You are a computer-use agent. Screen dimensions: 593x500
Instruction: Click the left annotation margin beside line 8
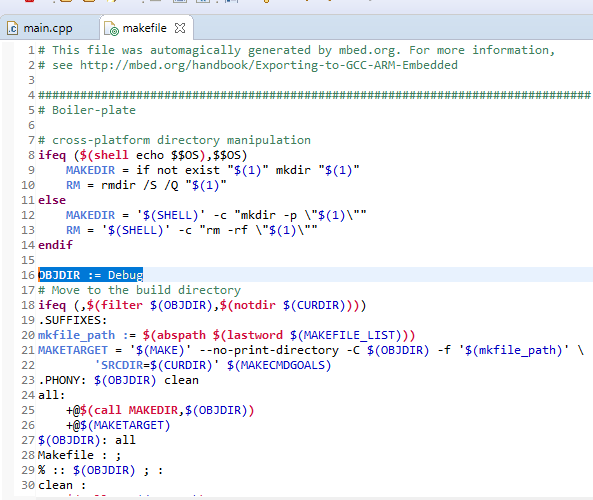[8, 155]
